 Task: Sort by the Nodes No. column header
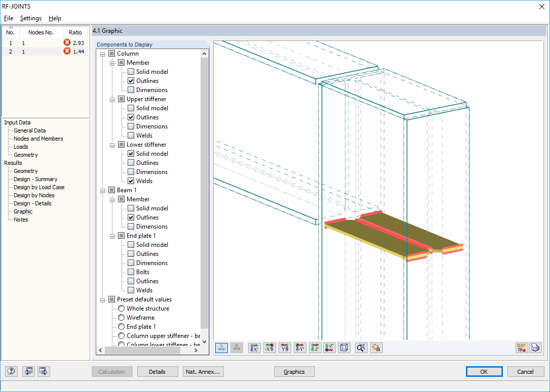click(41, 32)
